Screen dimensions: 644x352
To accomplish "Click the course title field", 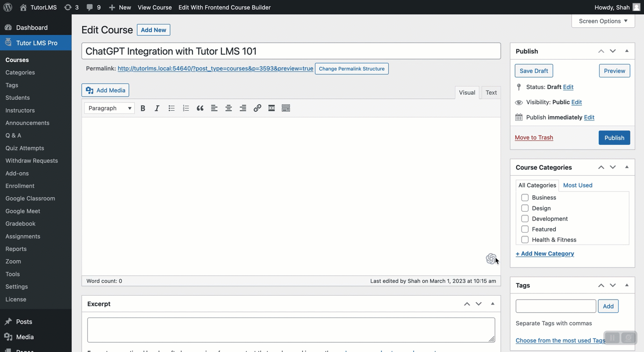I will (291, 51).
